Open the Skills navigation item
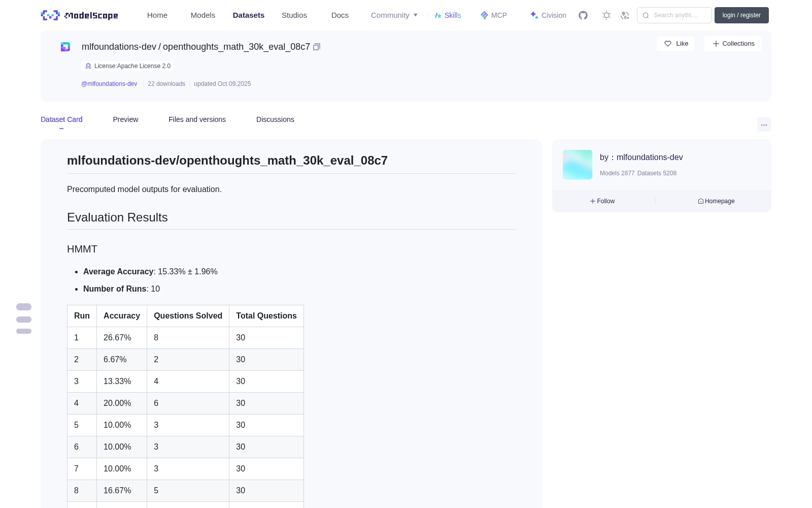Viewport: 812px width, 508px height. pos(448,15)
